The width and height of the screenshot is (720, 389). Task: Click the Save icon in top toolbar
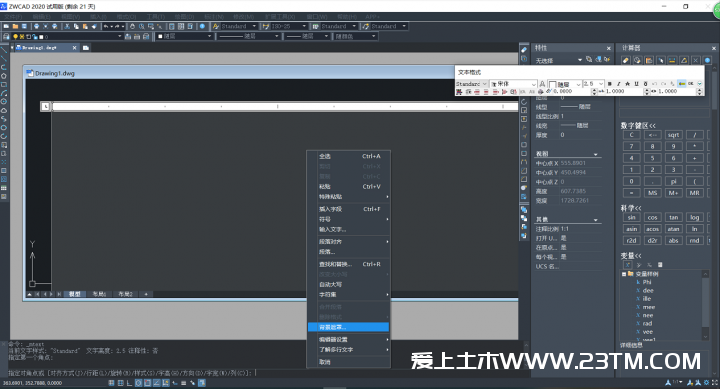coord(24,26)
